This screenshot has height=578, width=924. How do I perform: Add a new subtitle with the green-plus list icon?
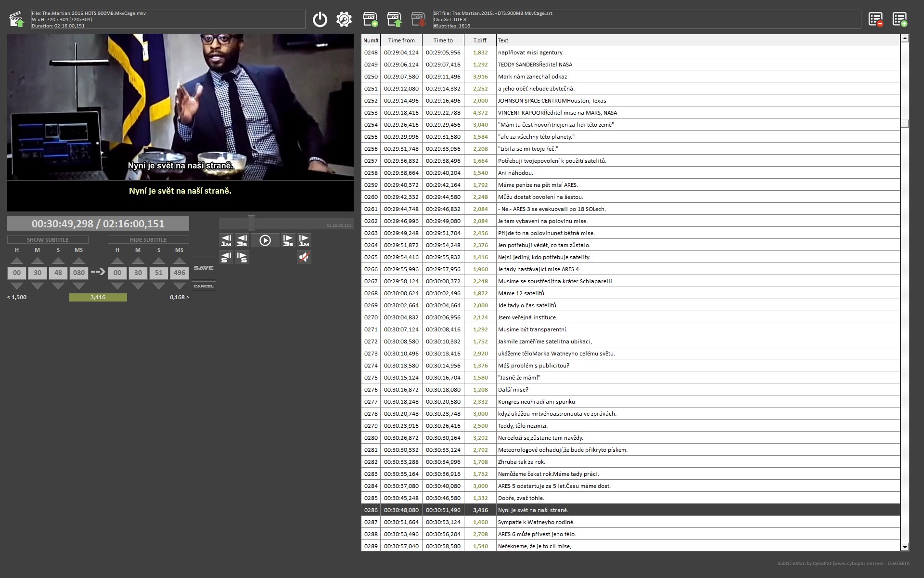coord(899,19)
